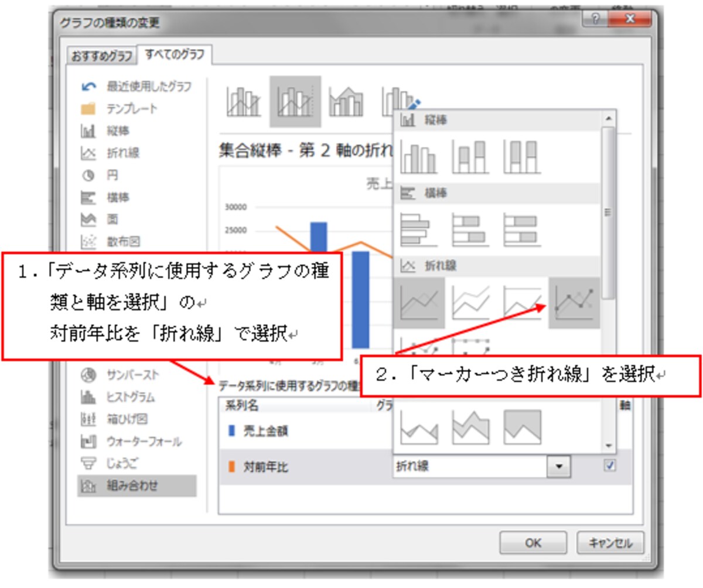The height and width of the screenshot is (588, 703).
Task: Select the 面 area chart category
Action: click(100, 219)
